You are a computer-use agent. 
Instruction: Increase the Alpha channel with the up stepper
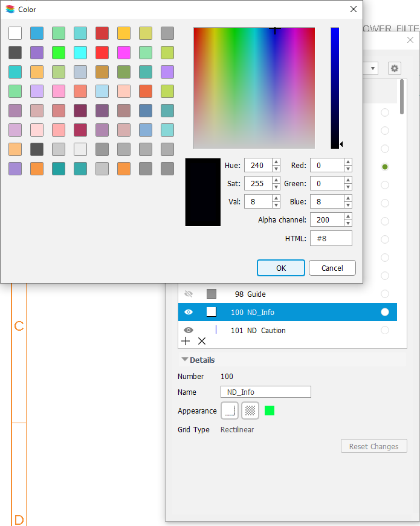point(347,216)
